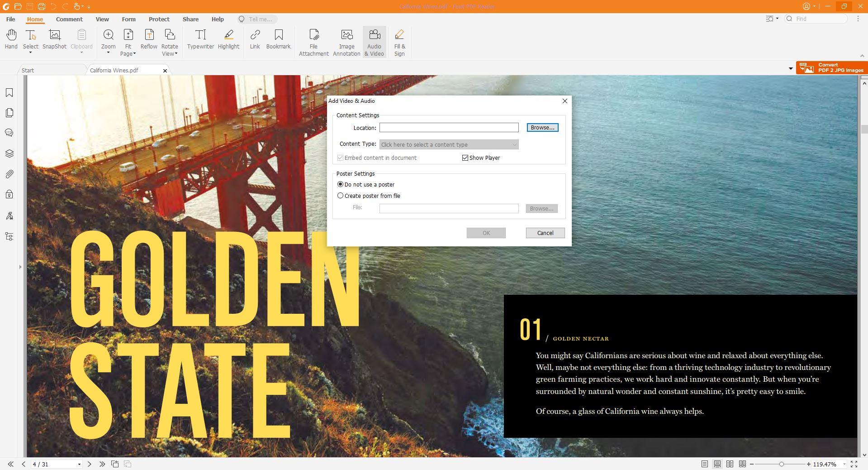This screenshot has height=470, width=868.
Task: Open the Zoom tool
Action: click(108, 38)
